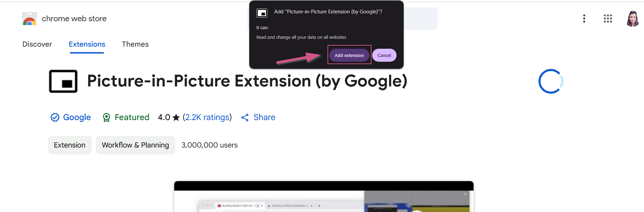The height and width of the screenshot is (212, 644).
Task: Click the Share link text
Action: [x=264, y=117]
